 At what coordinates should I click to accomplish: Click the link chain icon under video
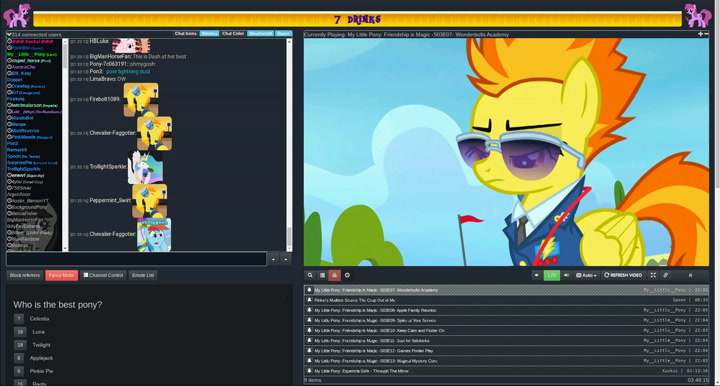[x=665, y=275]
